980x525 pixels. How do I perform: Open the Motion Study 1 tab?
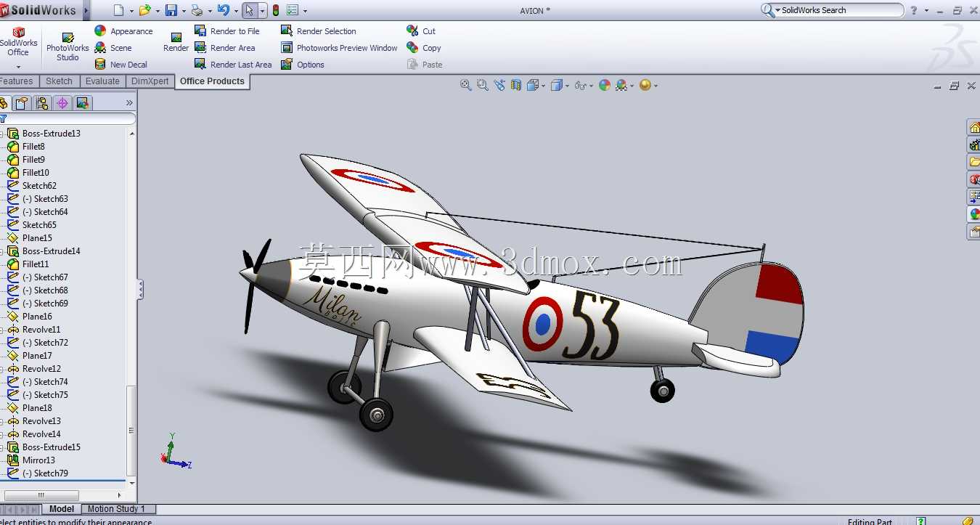tap(117, 509)
